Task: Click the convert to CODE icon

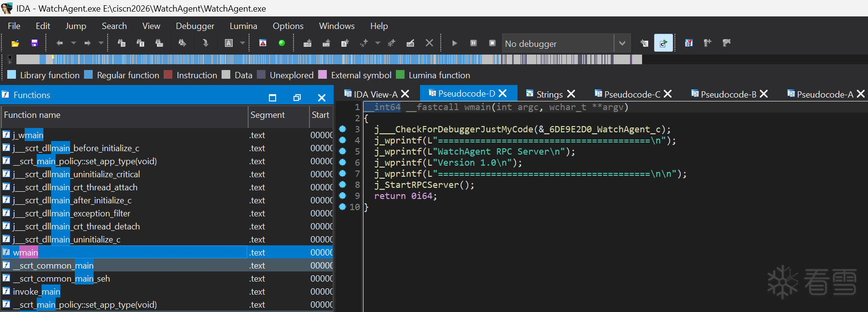Action: click(308, 43)
